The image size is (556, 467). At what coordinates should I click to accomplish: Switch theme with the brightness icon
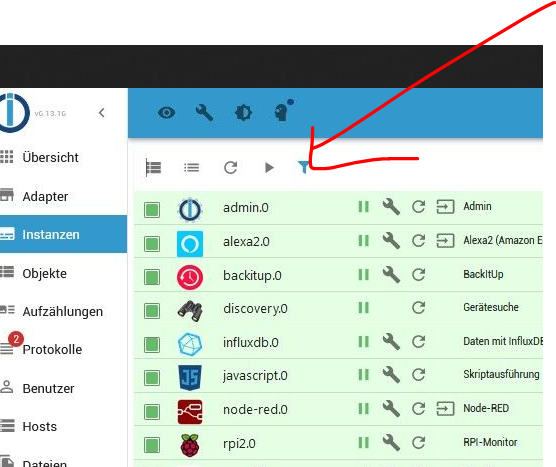pyautogui.click(x=244, y=113)
